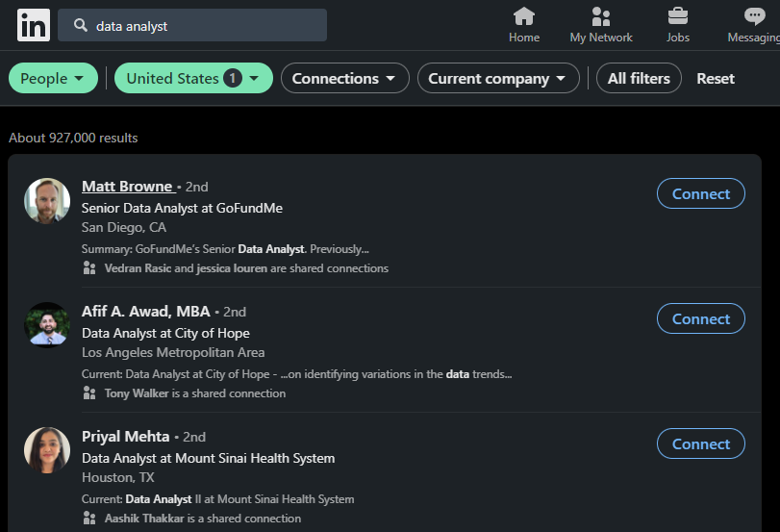Expand the Connections filter dropdown
Screen dimensions: 780x532
click(x=344, y=78)
